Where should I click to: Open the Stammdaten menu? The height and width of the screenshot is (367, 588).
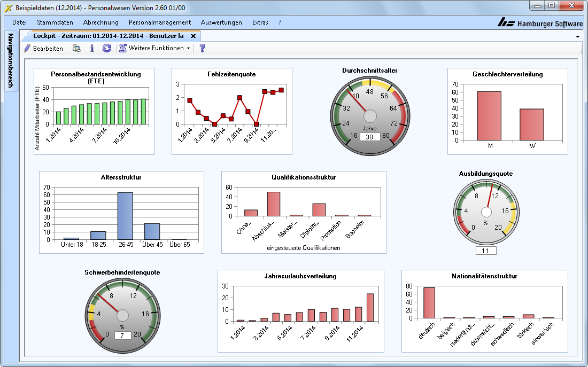(x=55, y=22)
